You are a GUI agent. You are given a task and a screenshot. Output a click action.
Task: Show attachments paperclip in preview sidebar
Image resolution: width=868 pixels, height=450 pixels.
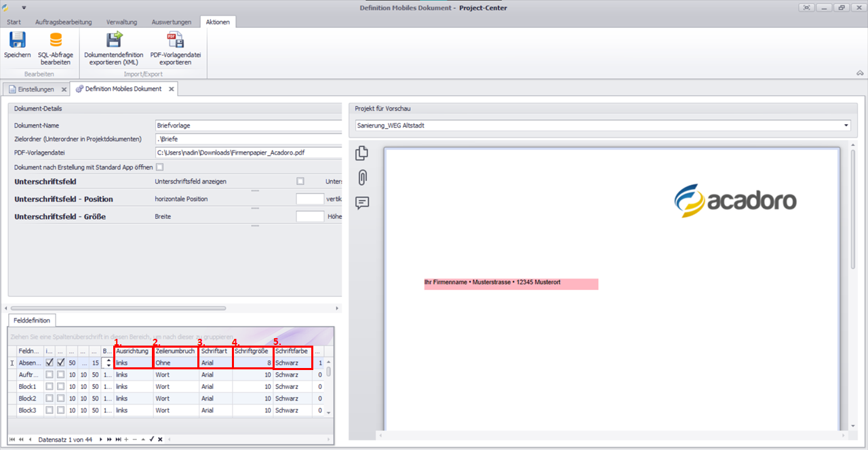tap(362, 178)
